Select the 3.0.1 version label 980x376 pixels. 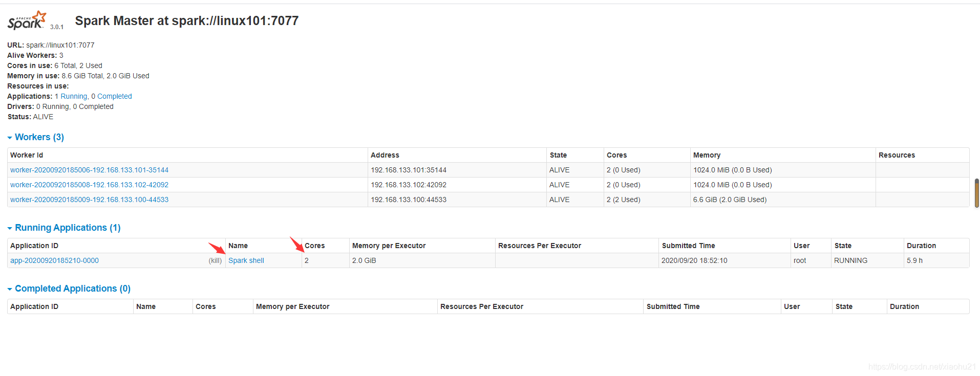(x=57, y=27)
